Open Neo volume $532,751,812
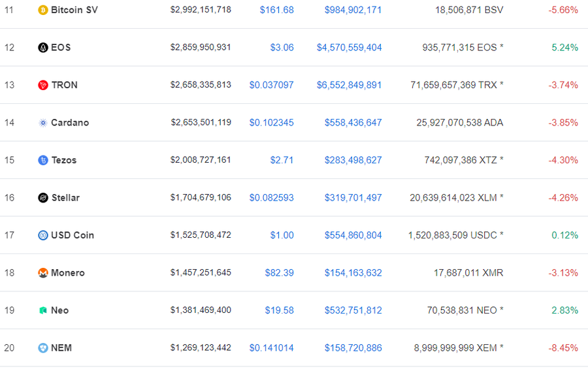Viewport: 588px width, 373px height. tap(353, 310)
